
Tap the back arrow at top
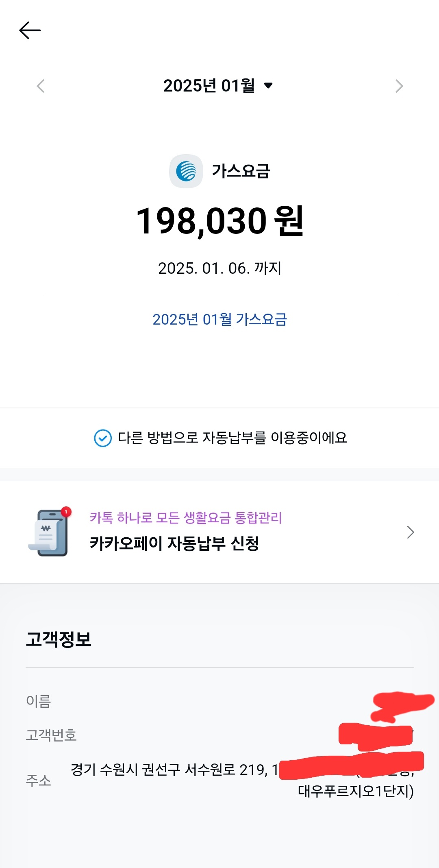point(30,31)
